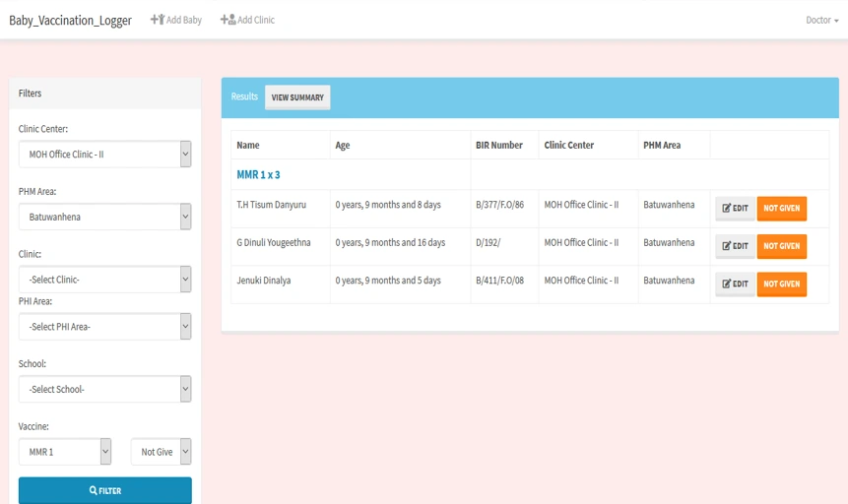Toggle Not Given for G Dinuli Yougeethna

coord(781,246)
